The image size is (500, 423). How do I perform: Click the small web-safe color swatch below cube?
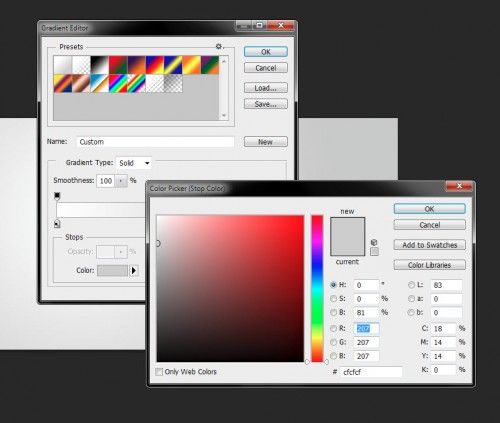click(374, 251)
